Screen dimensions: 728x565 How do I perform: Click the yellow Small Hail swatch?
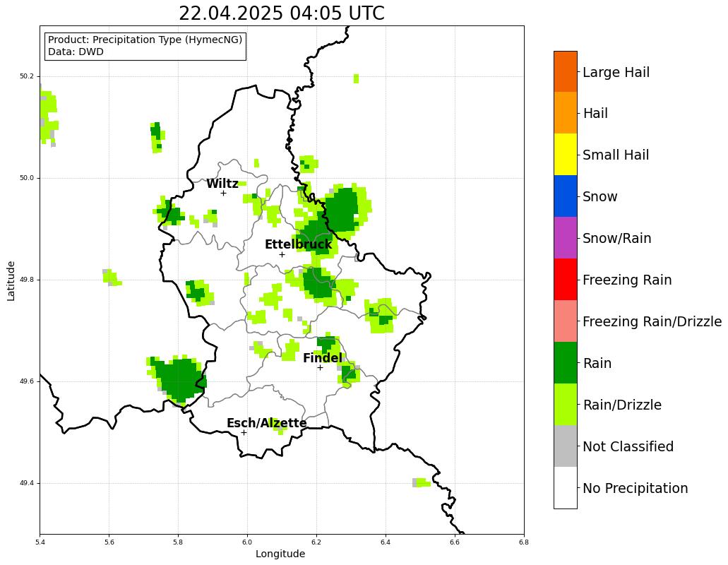tap(566, 155)
